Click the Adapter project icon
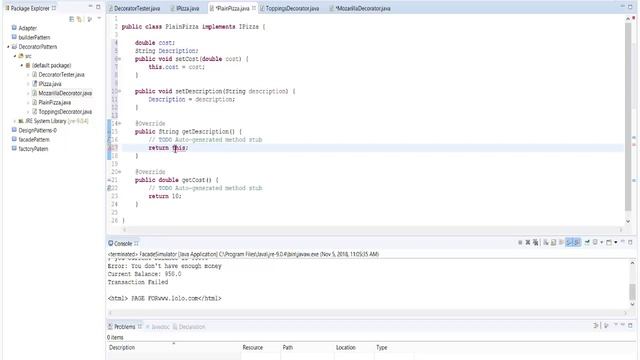The width and height of the screenshot is (640, 360). pyautogui.click(x=14, y=28)
